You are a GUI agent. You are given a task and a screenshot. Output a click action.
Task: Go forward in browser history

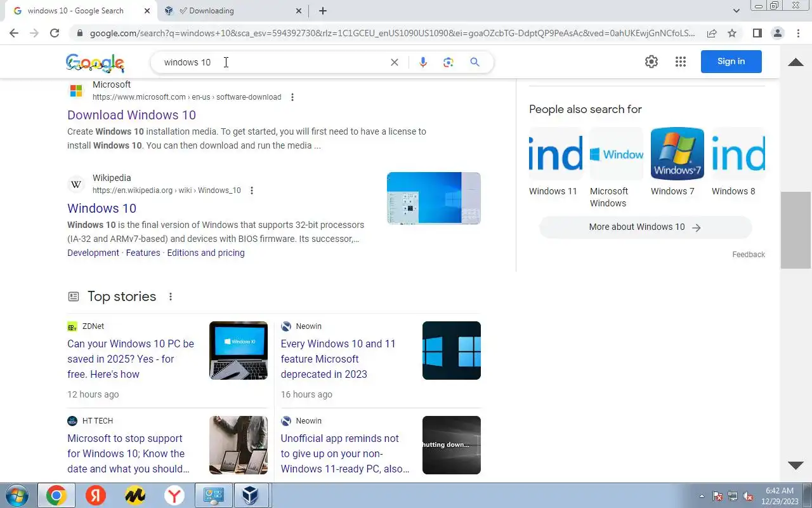[x=34, y=33]
